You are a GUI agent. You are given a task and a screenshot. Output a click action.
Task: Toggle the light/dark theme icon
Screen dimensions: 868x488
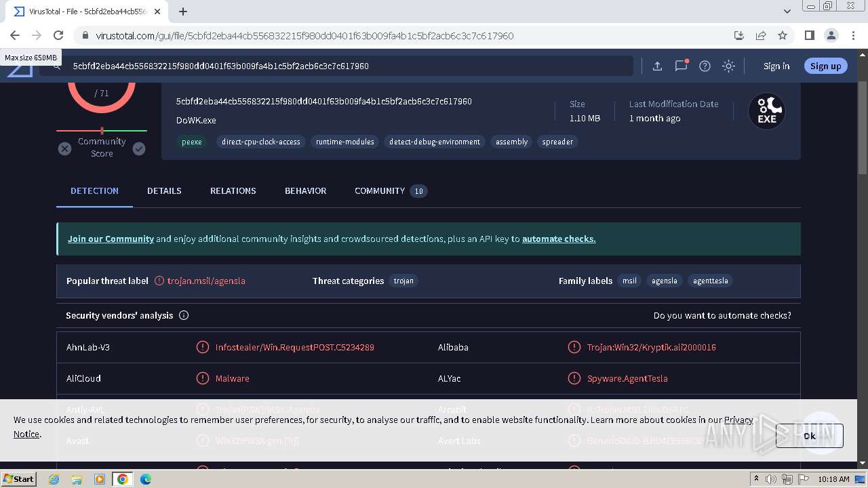click(728, 66)
